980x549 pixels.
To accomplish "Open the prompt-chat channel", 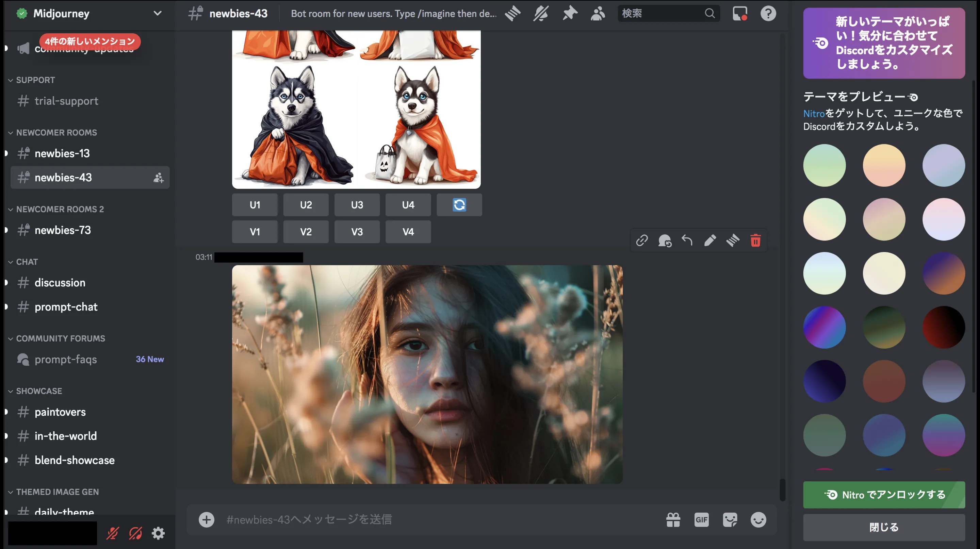I will 90,307.
